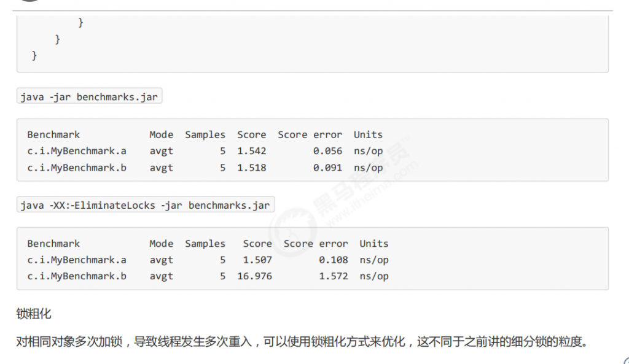This screenshot has height=364, width=629.
Task: Click the score error value 1.572
Action: 333,276
